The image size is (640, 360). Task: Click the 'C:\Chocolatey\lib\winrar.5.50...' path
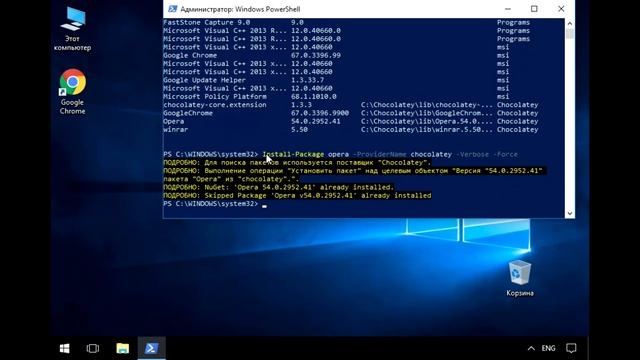coord(427,129)
